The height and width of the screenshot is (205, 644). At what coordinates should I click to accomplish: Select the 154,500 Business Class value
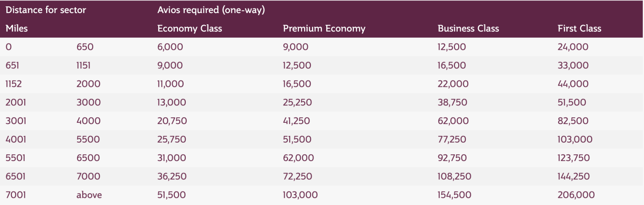click(454, 195)
